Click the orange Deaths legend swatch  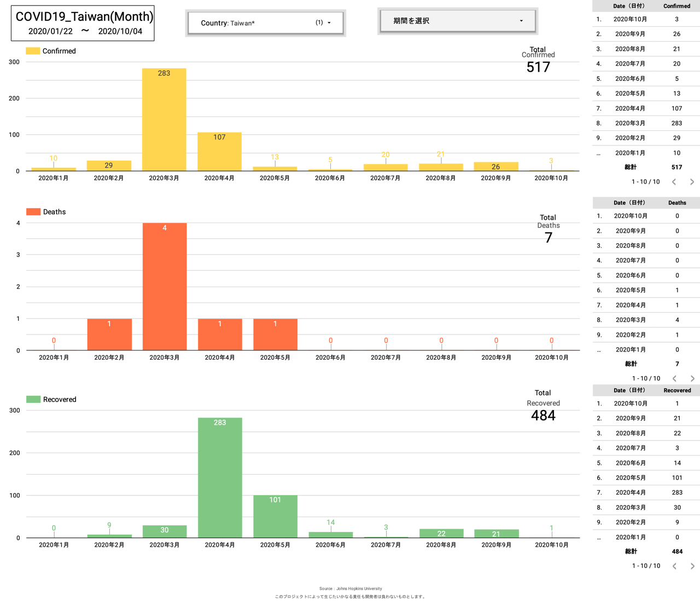tap(33, 212)
